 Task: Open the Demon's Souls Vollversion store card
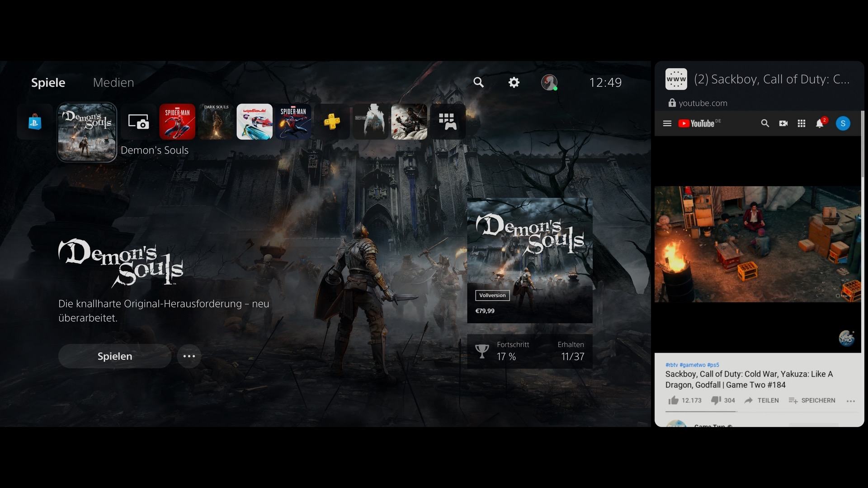tap(530, 261)
